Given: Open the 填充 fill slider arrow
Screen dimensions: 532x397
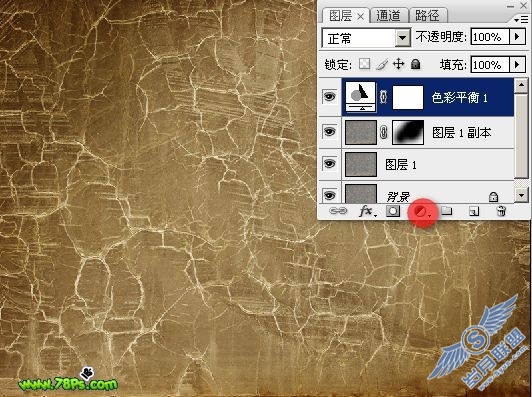Looking at the screenshot, I should [x=517, y=64].
